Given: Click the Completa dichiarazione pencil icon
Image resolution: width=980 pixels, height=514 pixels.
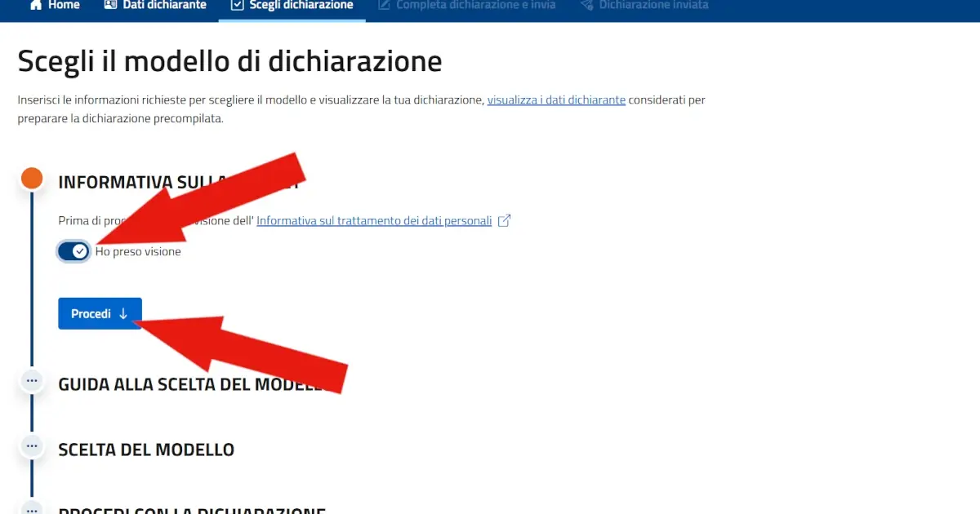Looking at the screenshot, I should pos(385,5).
